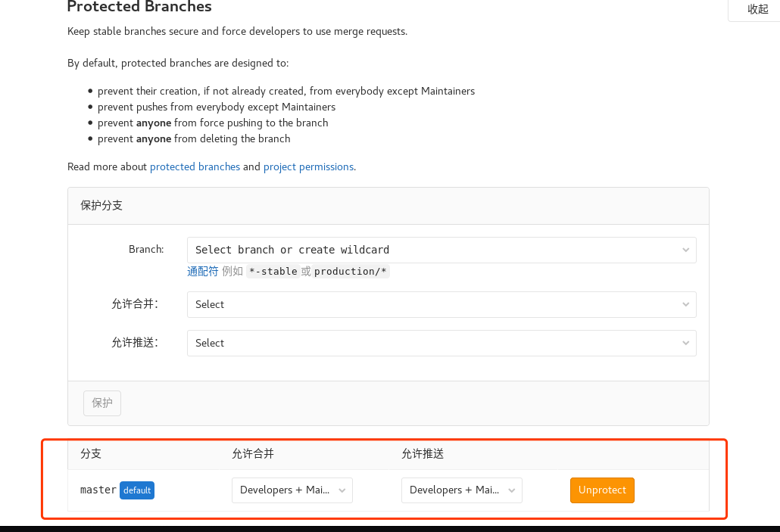This screenshot has width=780, height=532.
Task: Click the 允许推送 column header
Action: point(423,453)
